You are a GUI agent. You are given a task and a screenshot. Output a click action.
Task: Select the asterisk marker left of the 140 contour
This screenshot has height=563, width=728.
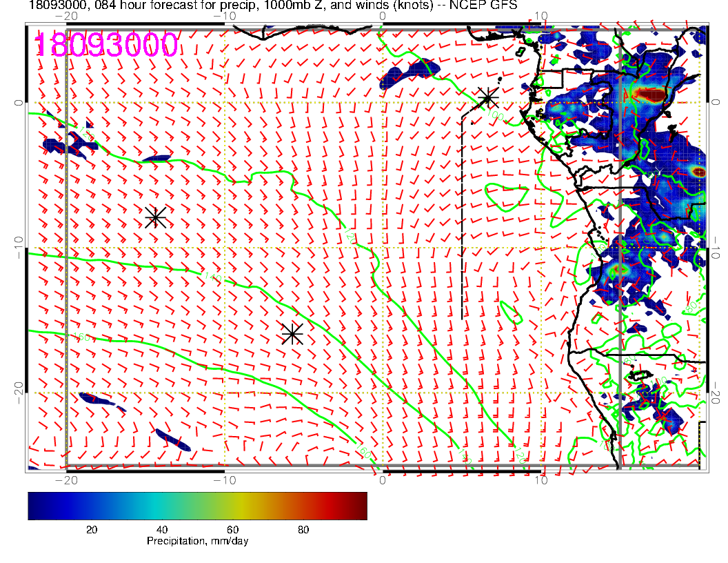[x=155, y=217]
